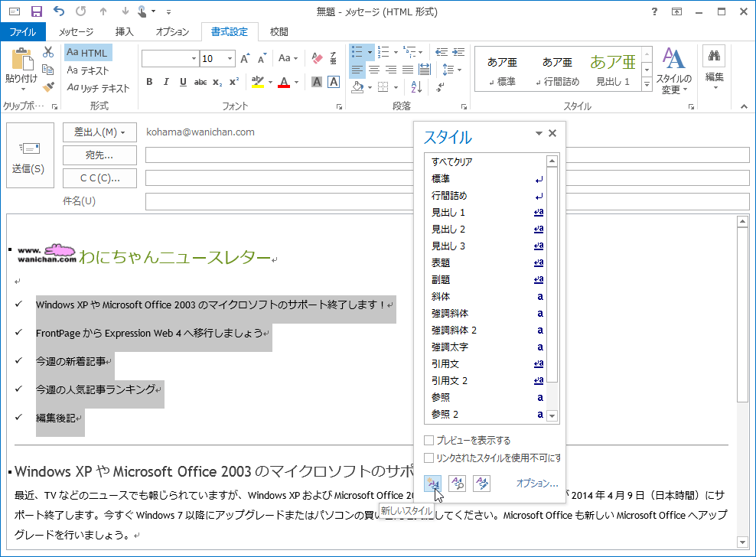Increase the paragraph indent
The width and height of the screenshot is (756, 557).
click(x=458, y=52)
